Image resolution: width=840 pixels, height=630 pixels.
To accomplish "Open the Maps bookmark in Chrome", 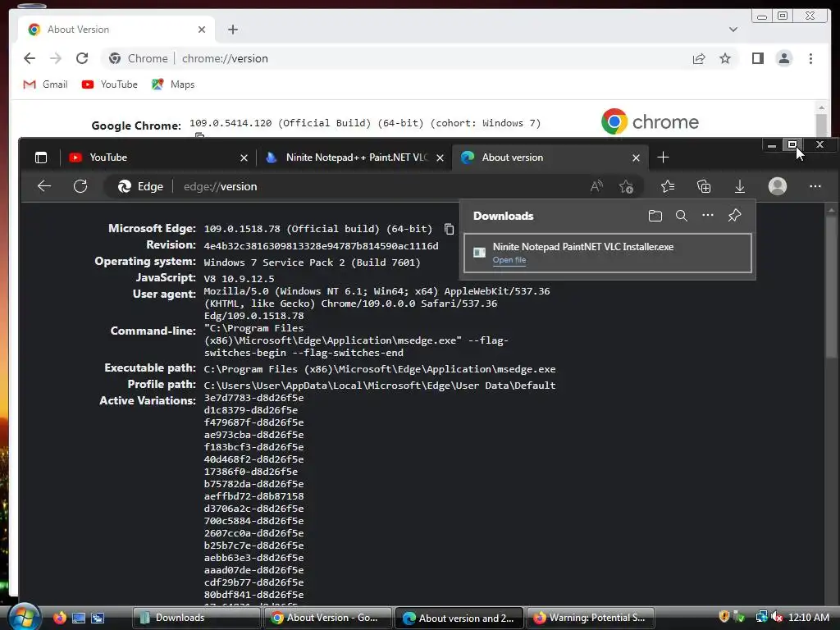I will tap(173, 84).
